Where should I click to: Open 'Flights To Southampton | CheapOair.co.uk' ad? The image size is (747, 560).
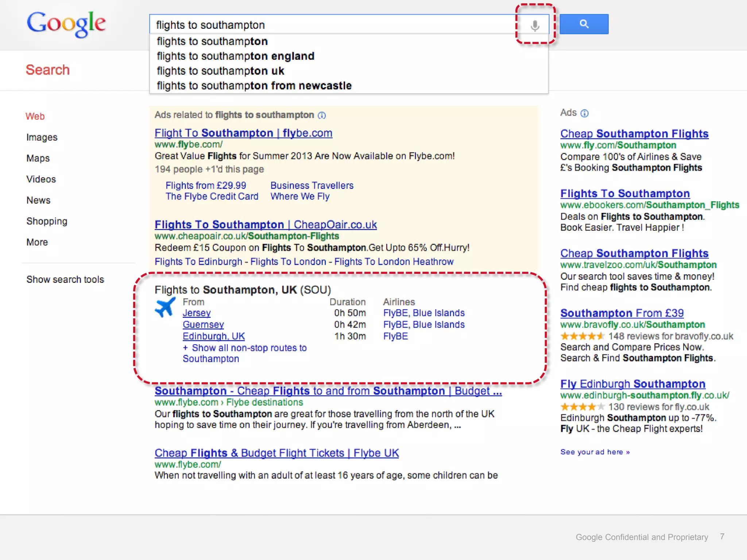(x=266, y=225)
